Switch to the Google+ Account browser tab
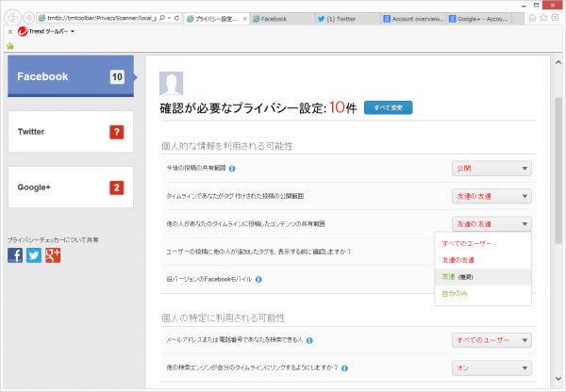This screenshot has height=392, width=566. (479, 19)
